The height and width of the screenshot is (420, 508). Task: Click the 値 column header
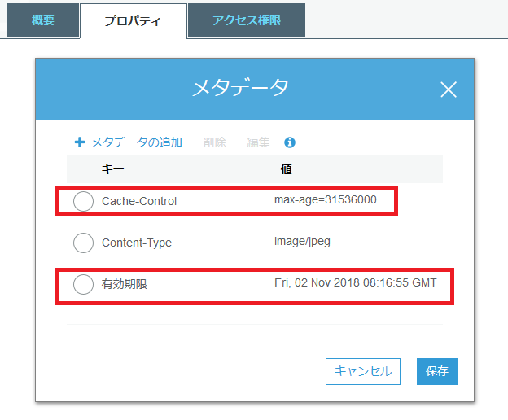pos(286,169)
